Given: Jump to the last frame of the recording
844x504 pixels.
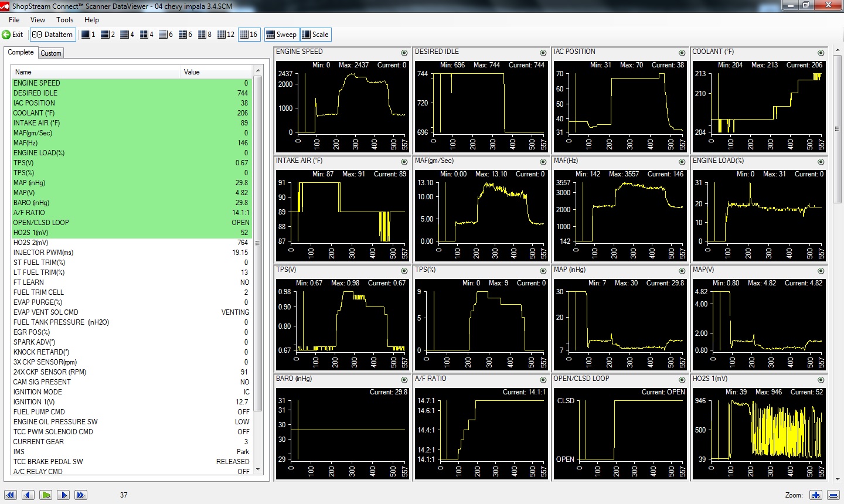Looking at the screenshot, I should [x=81, y=495].
